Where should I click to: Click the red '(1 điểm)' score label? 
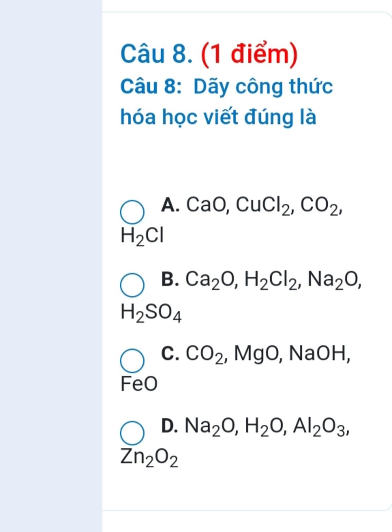(249, 54)
